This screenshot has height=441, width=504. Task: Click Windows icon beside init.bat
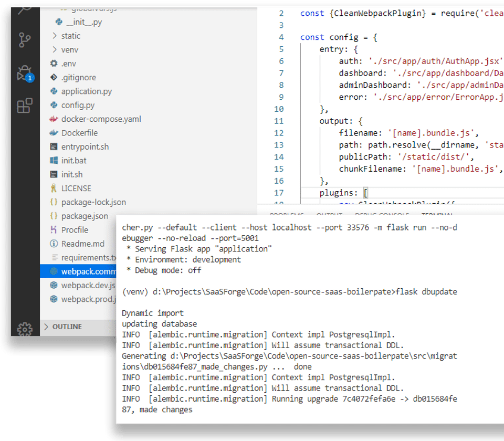[x=54, y=161]
